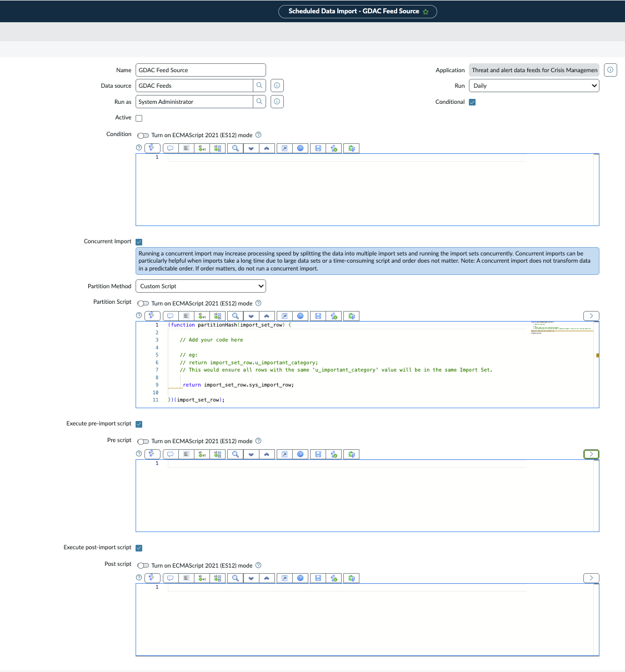This screenshot has width=625, height=672.
Task: Click the '})(import_set_row);' closing line
Action: [196, 400]
